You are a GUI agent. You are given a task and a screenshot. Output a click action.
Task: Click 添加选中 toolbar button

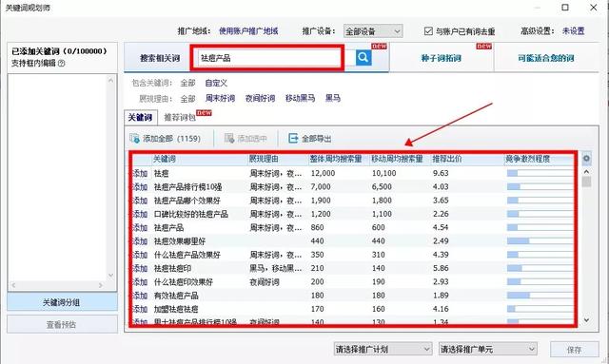(x=246, y=139)
